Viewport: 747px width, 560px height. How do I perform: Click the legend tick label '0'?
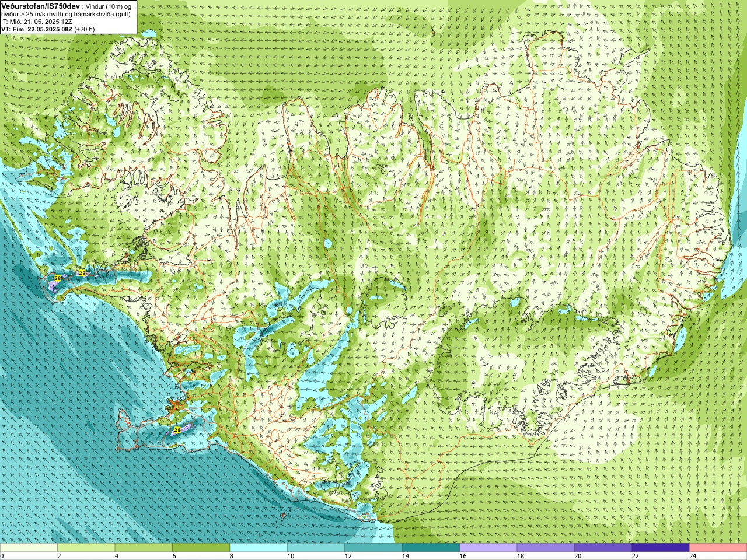pyautogui.click(x=2, y=556)
